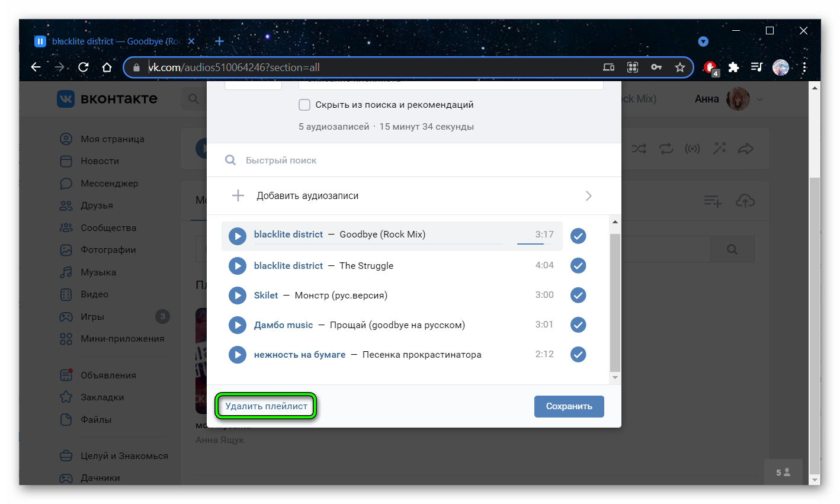Screen dimensions: 840x504
Task: Click track list scroll down arrow
Action: (x=615, y=378)
